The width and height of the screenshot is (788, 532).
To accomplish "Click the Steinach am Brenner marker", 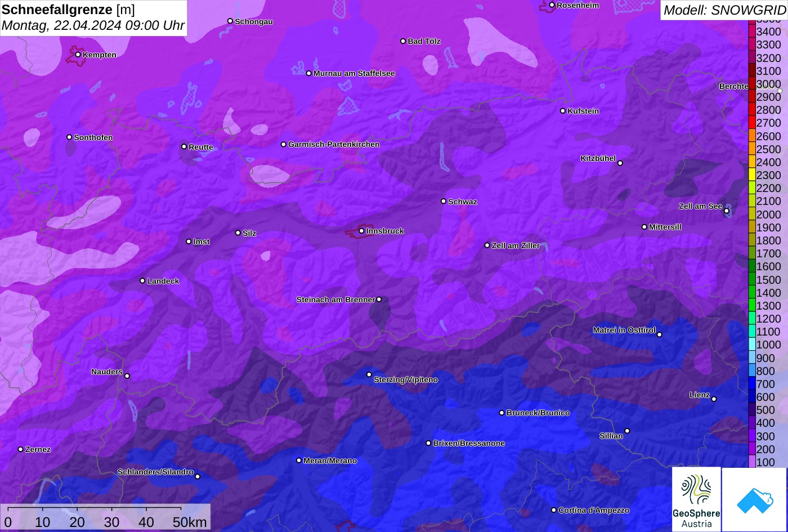I will tap(379, 299).
